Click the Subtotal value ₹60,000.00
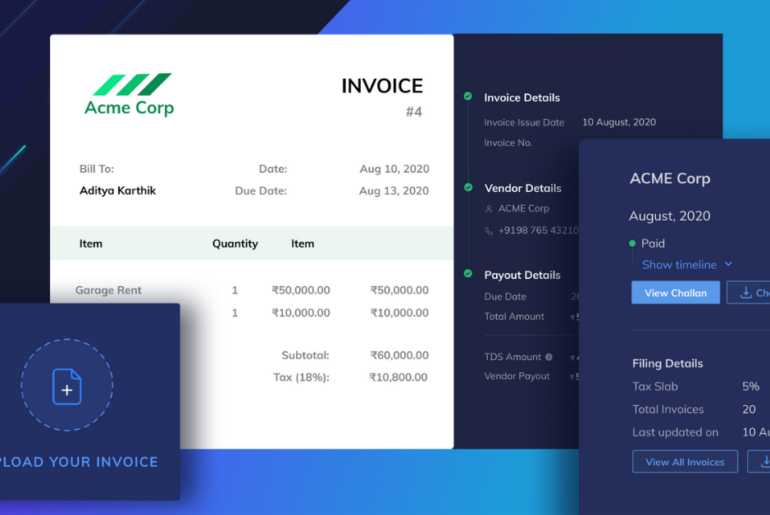Screen dimensions: 770x515 click(x=399, y=355)
